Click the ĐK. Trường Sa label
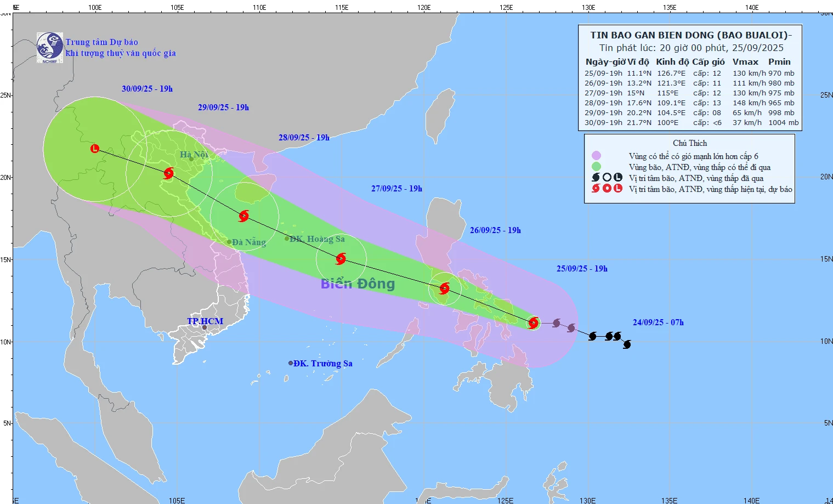Screen dimensions: 833x504 323,364
